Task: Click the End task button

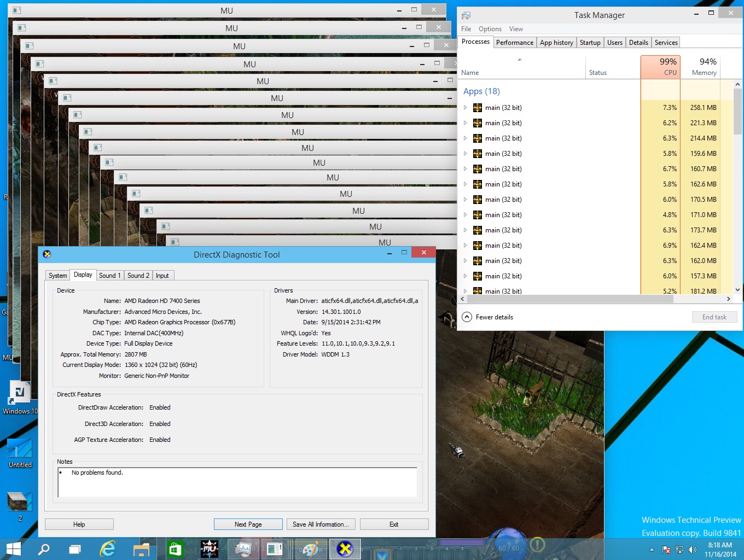Action: point(714,317)
